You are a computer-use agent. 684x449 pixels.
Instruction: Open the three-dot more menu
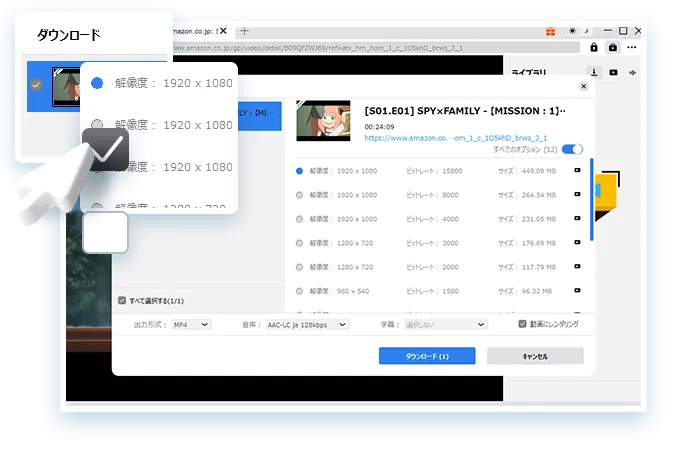(x=632, y=47)
